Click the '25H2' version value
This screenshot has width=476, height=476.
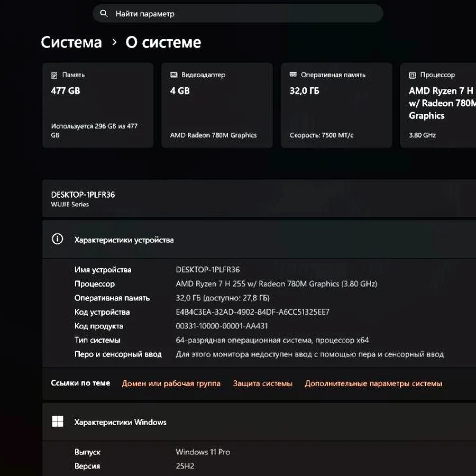click(185, 466)
